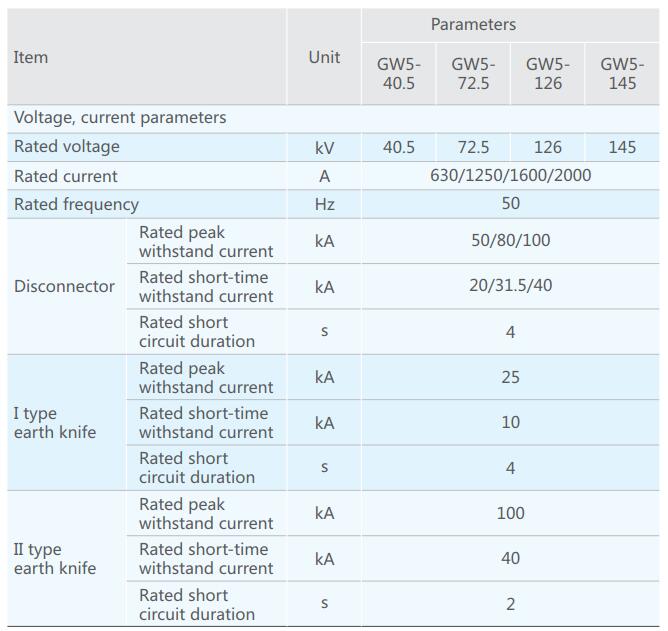
Task: Click the Item column header
Action: [x=31, y=57]
